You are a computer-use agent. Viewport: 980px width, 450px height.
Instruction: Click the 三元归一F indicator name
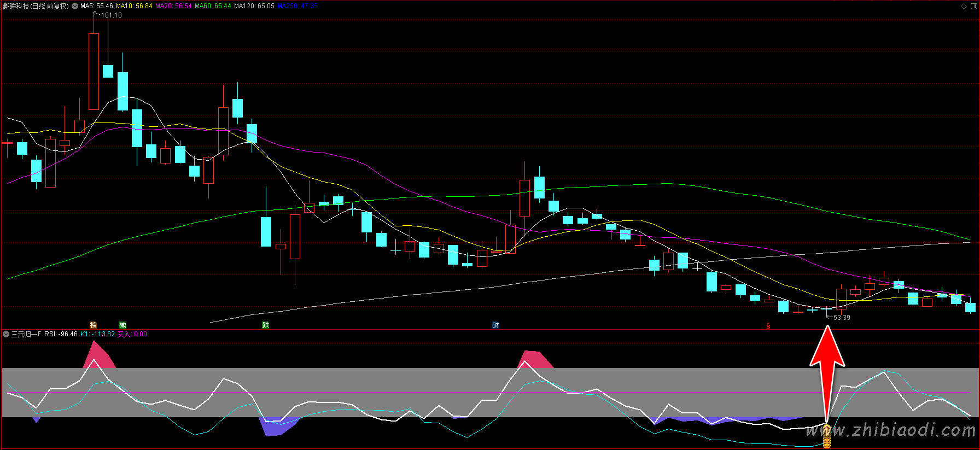(26, 334)
